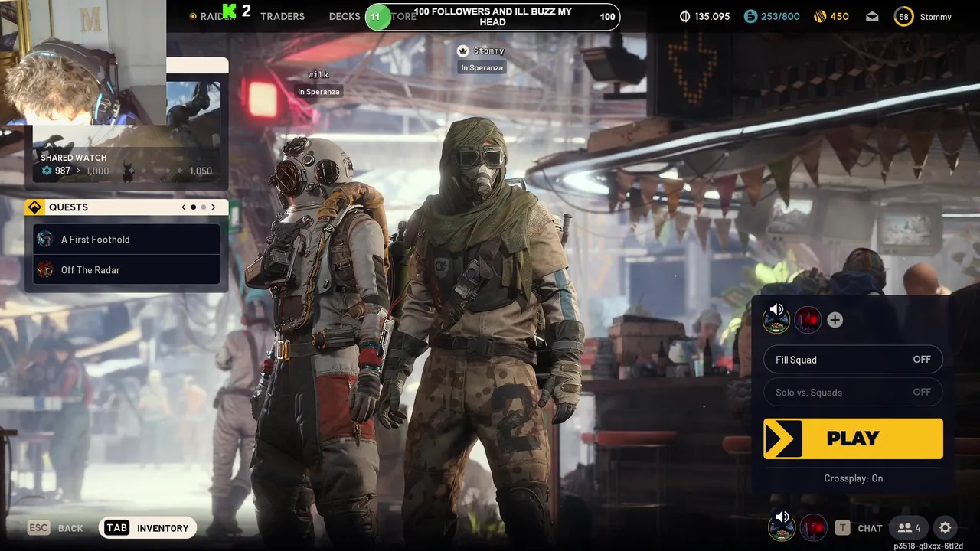
Task: Click the second squad member avatar in panel
Action: (807, 320)
